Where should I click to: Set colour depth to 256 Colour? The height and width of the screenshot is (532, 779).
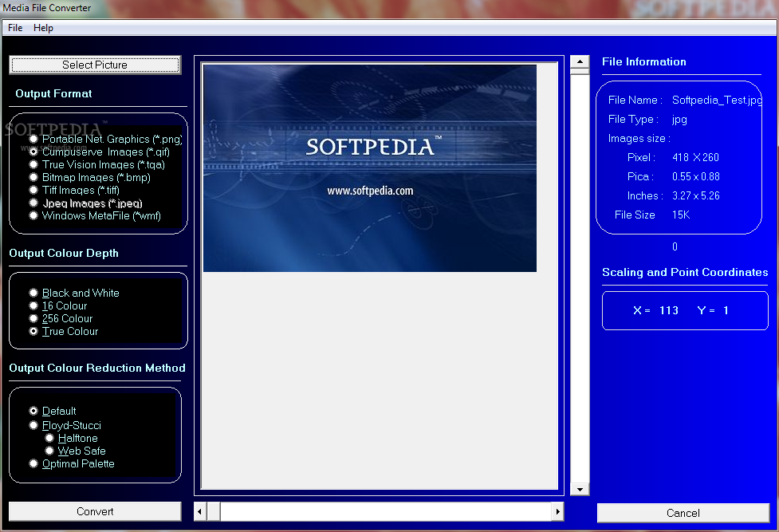(61, 319)
